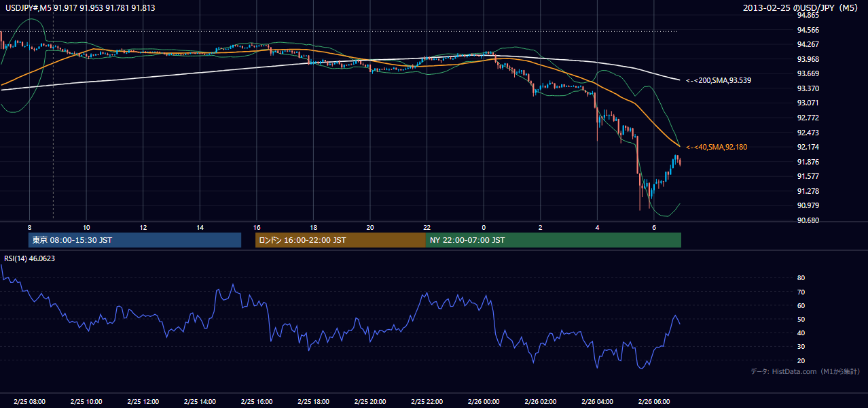The image size is (868, 408).
Task: Click hour label 16 under the price chart
Action: click(x=257, y=227)
